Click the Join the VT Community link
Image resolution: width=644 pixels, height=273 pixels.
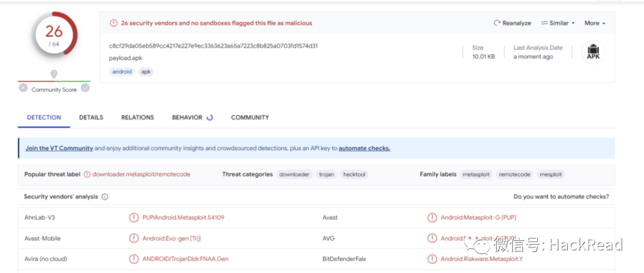pyautogui.click(x=59, y=148)
